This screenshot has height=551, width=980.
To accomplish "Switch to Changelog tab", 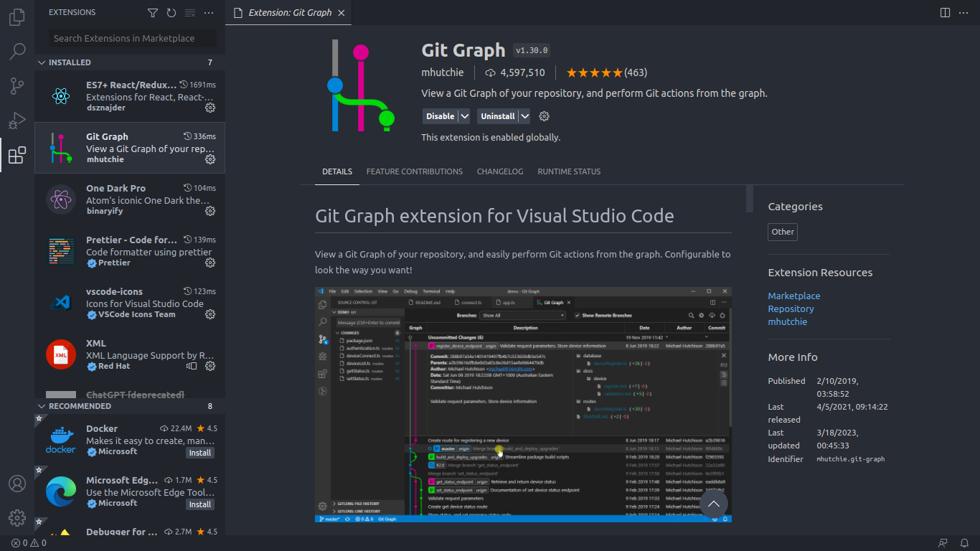I will (x=500, y=171).
